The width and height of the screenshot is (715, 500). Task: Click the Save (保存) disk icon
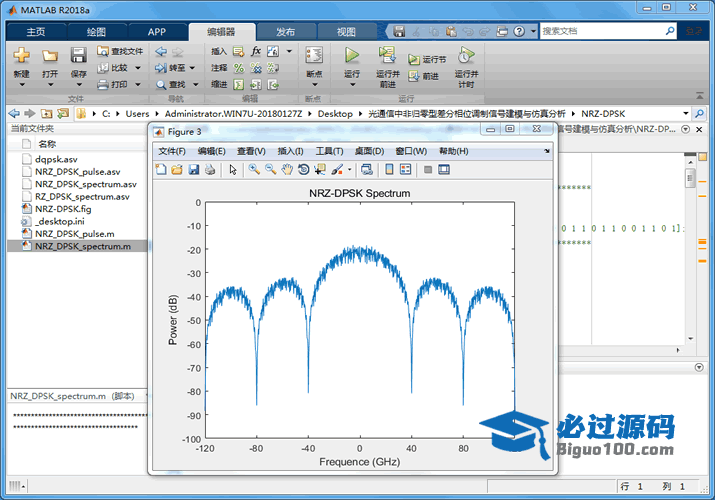click(78, 56)
